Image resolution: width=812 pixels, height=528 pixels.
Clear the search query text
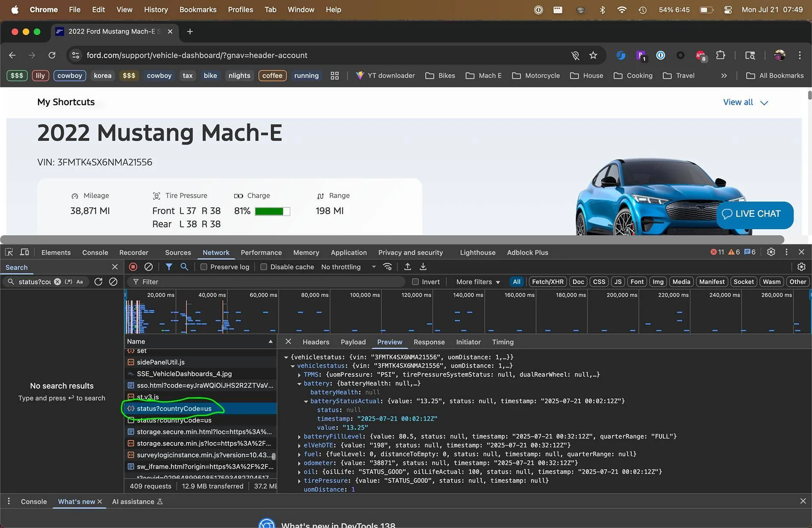click(x=57, y=282)
